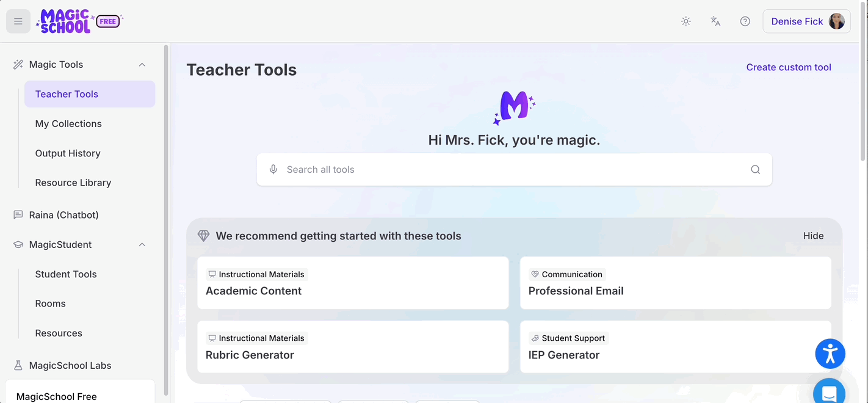The image size is (868, 403).
Task: Select the MagicSchool Labs flask icon
Action: [18, 365]
